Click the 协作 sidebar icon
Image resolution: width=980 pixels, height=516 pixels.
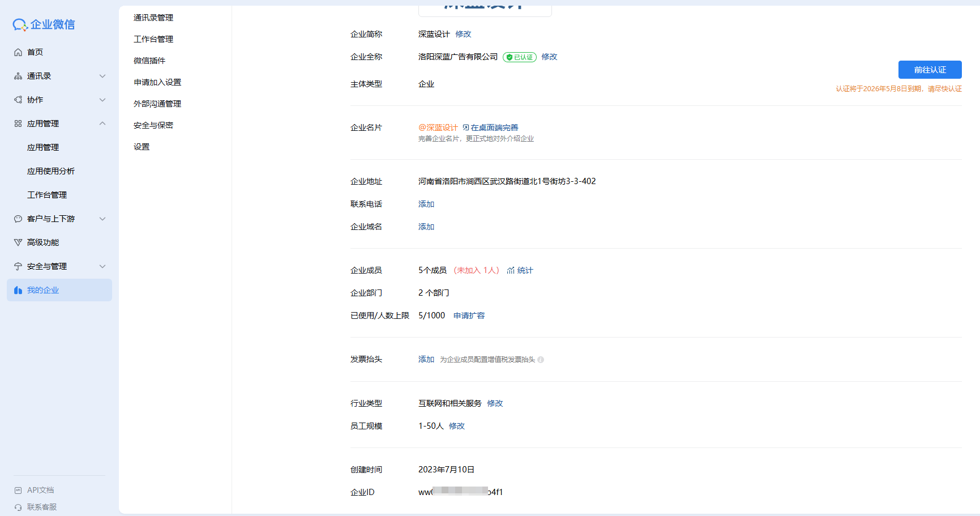tap(18, 100)
